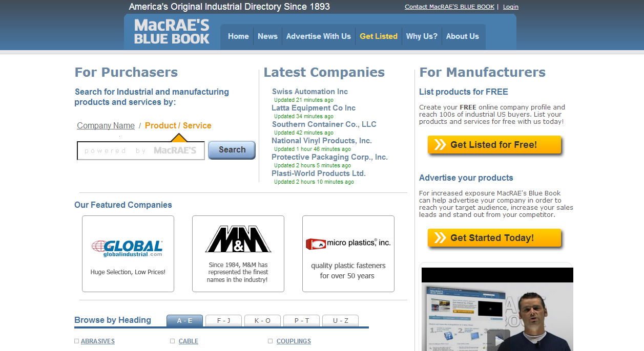Select the K - O heading tab
644x351 pixels.
pos(263,321)
